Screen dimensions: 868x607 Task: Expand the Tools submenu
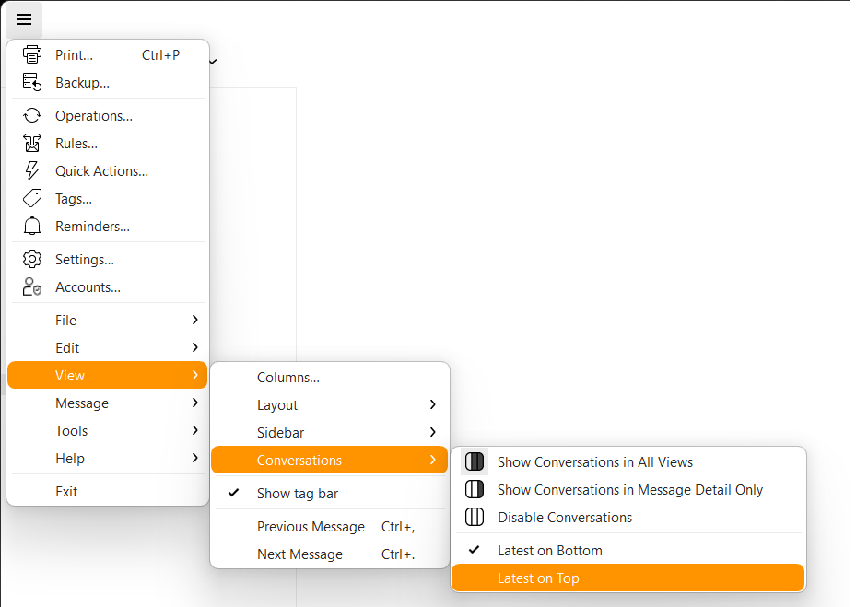108,431
